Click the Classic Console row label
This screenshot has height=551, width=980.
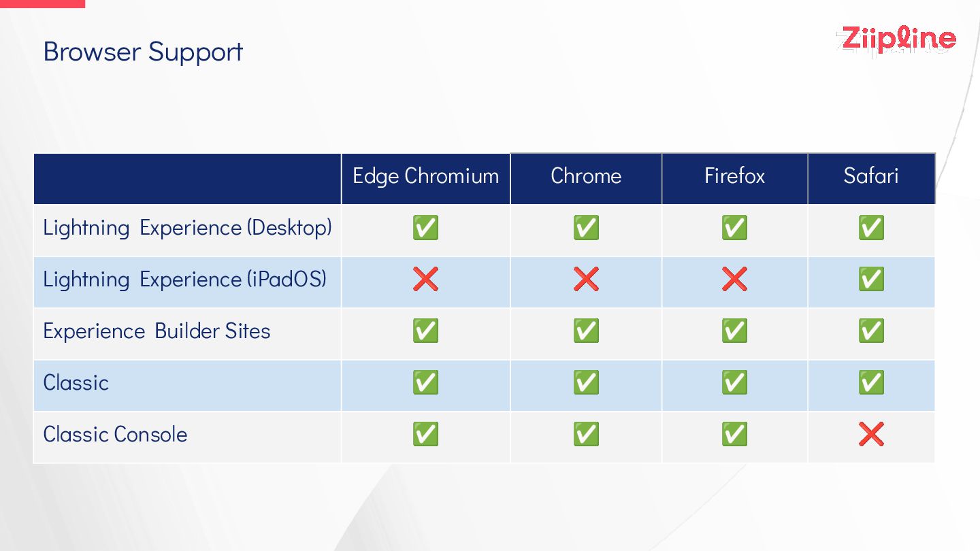point(115,435)
